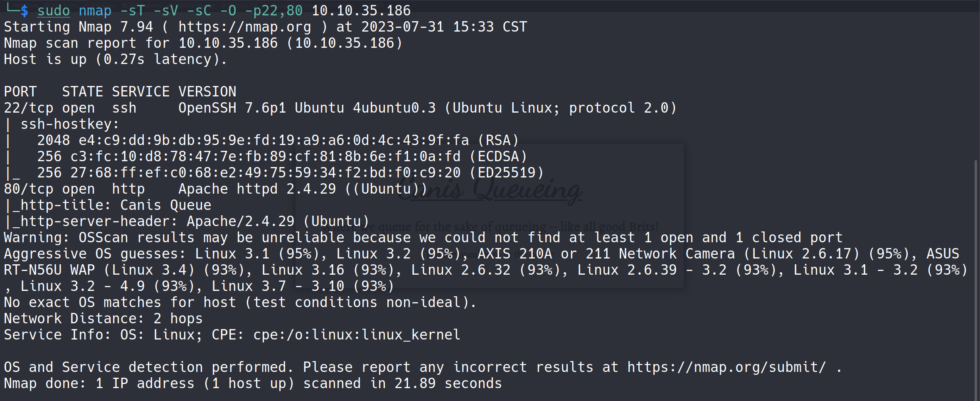Click the -sV flag in the nmap command
Screen dimensions: 980x401
pyautogui.click(x=166, y=11)
